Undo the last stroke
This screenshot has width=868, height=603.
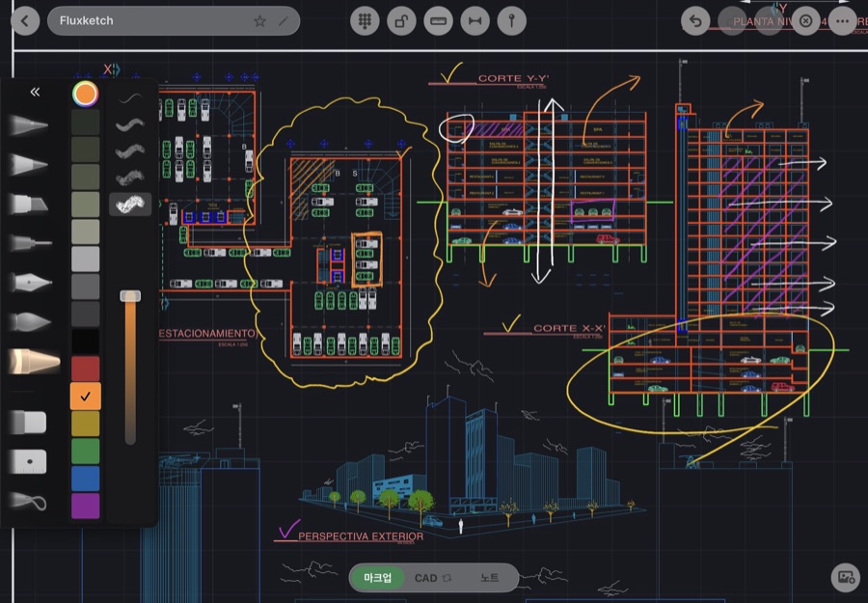click(x=695, y=21)
